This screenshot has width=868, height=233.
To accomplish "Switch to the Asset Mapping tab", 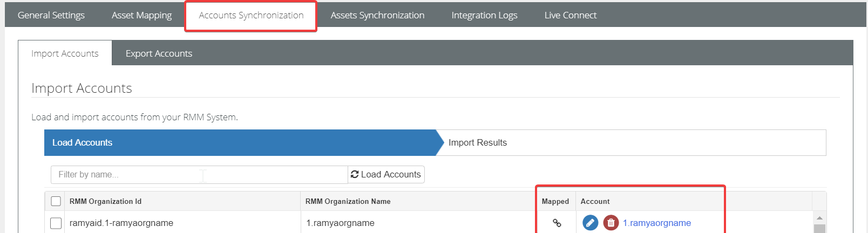I will [x=141, y=15].
